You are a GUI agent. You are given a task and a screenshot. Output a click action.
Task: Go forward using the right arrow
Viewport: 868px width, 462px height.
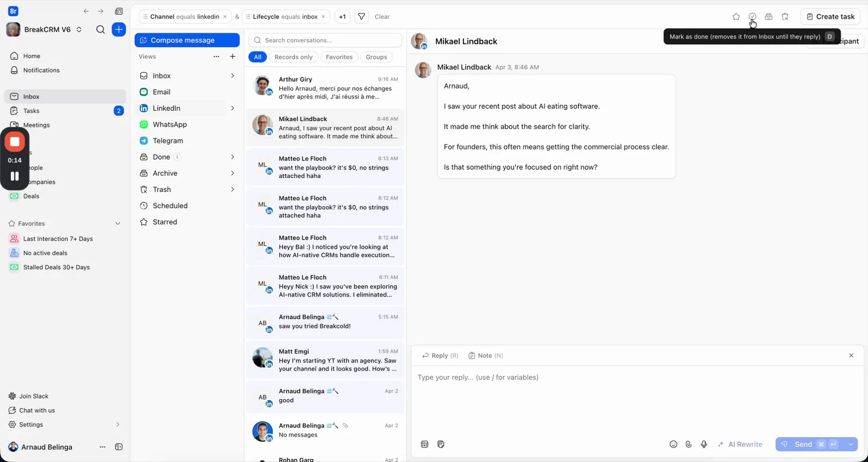point(100,11)
